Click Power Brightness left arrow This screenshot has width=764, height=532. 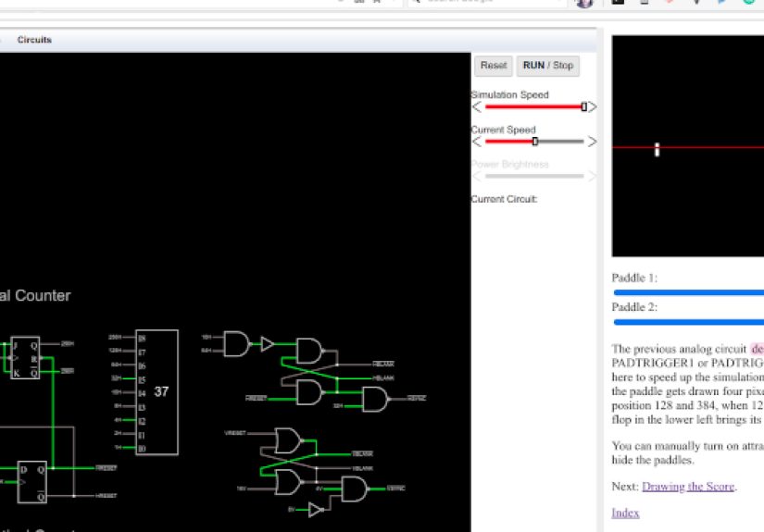477,176
